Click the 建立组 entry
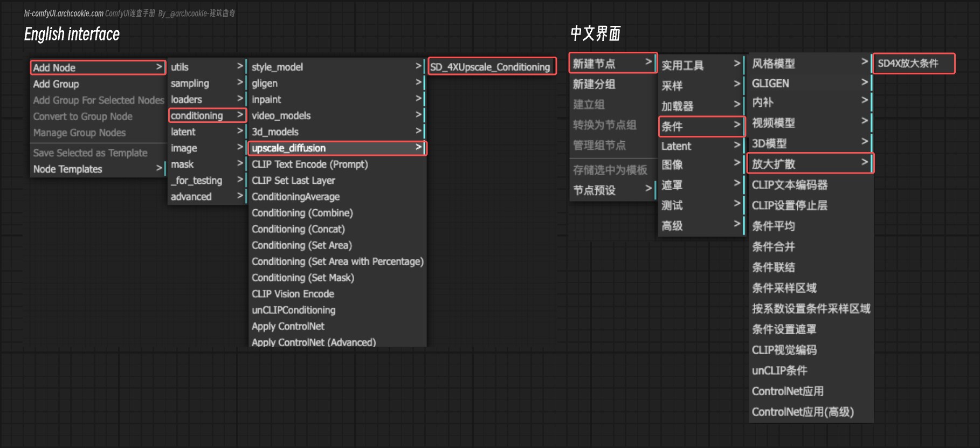980x448 pixels. point(613,105)
